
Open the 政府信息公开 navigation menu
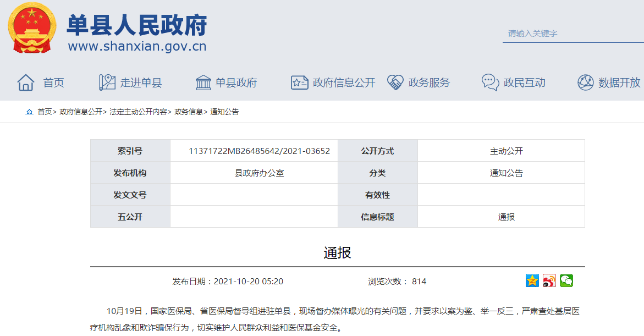tap(344, 82)
